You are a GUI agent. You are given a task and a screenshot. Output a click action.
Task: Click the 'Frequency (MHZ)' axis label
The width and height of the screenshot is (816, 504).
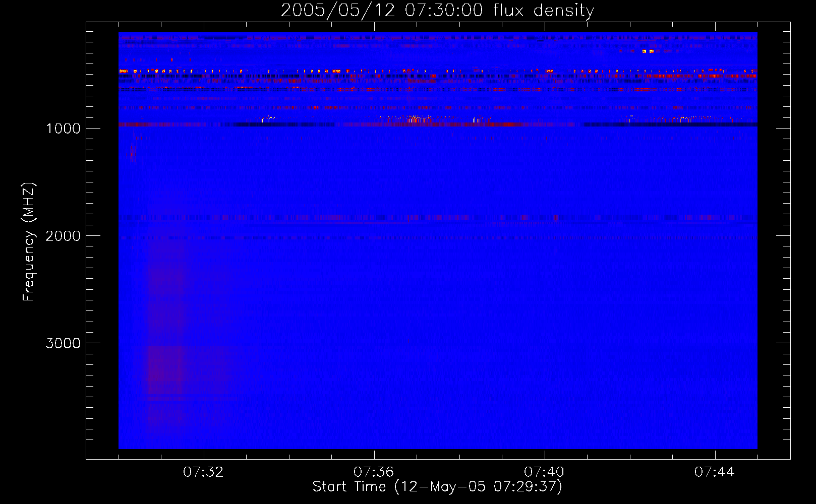coord(29,242)
